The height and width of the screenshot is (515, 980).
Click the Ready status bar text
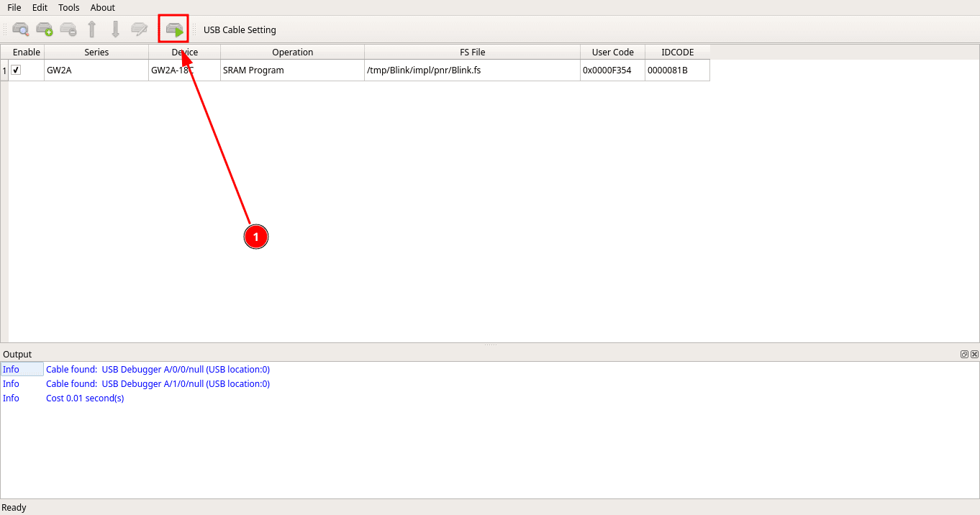tap(14, 507)
